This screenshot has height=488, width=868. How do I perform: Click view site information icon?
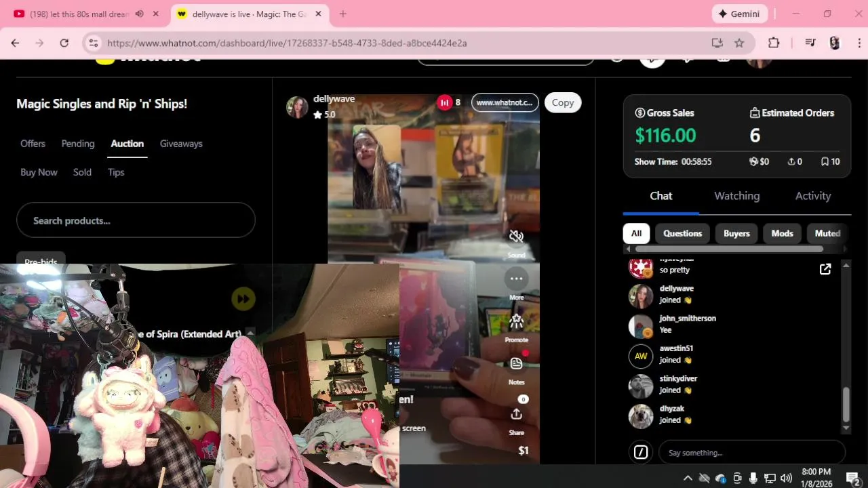[94, 43]
